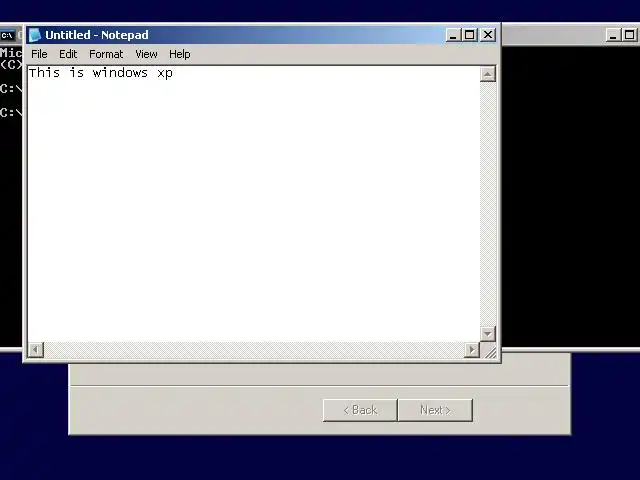The image size is (640, 480).
Task: Maximize the Notepad window
Action: [469, 35]
